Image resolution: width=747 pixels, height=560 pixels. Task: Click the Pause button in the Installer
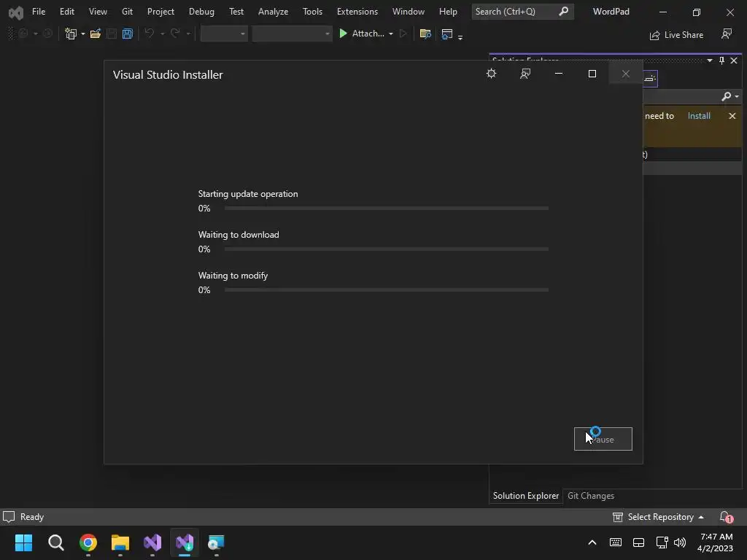603,439
